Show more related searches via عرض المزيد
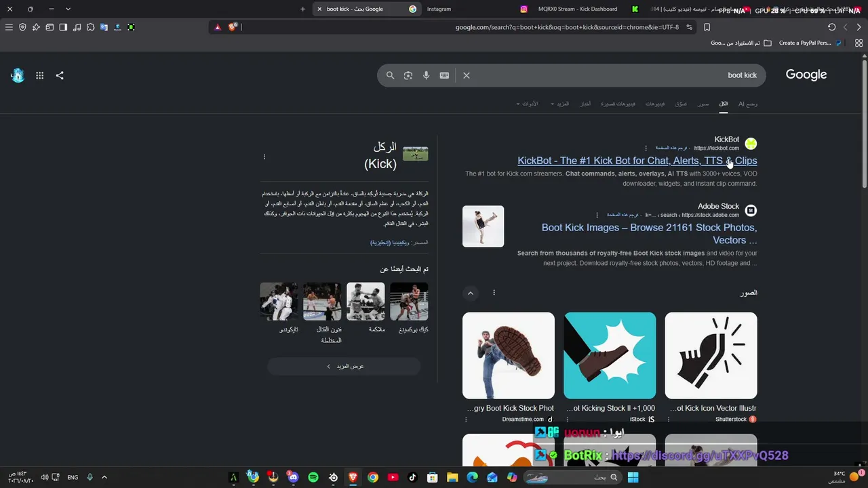 344,367
